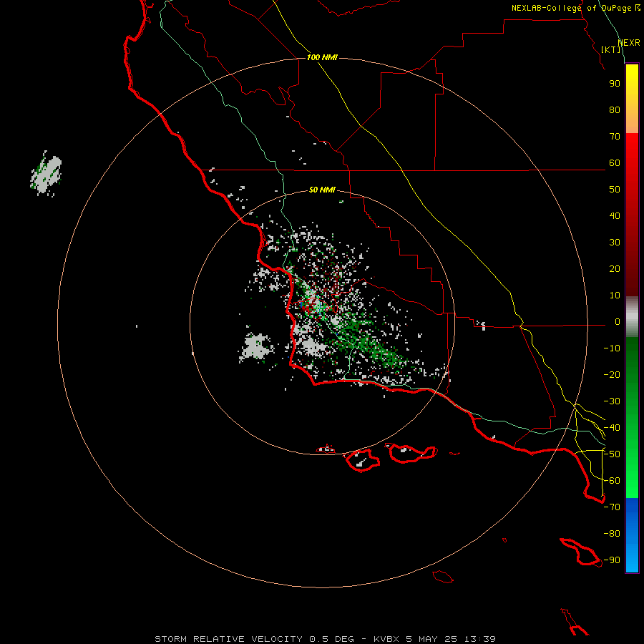Click the positive 70 scale value
This screenshot has width=644, height=644.
[615, 137]
